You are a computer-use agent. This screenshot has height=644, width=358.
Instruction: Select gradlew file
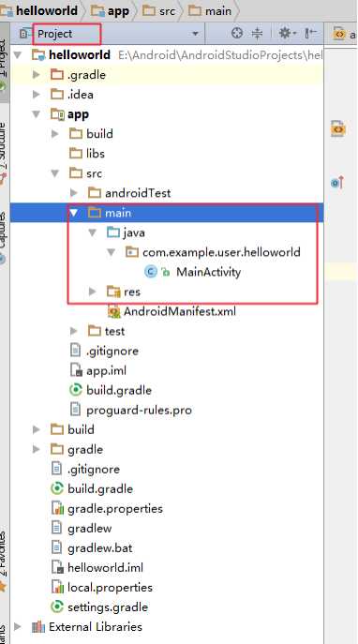tap(90, 528)
